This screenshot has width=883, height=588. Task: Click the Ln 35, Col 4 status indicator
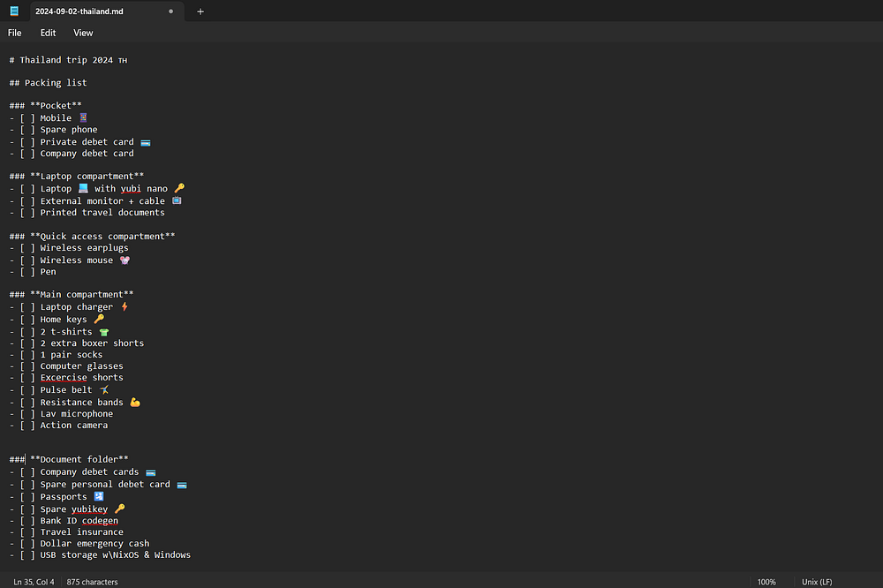coord(34,582)
